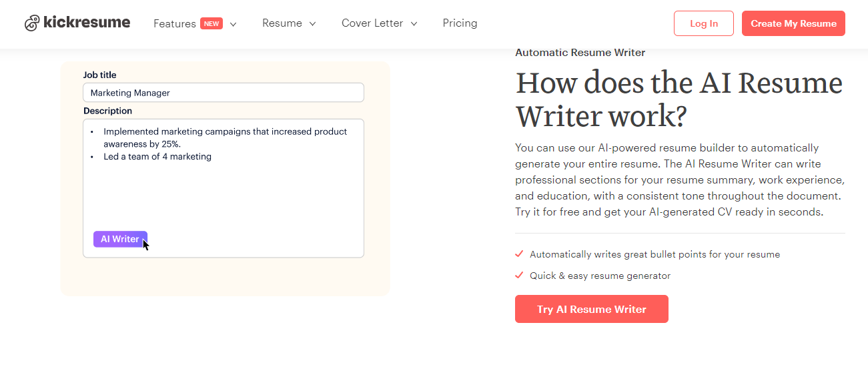868x381 pixels.
Task: Click the kickresume wordmark text
Action: (x=87, y=23)
